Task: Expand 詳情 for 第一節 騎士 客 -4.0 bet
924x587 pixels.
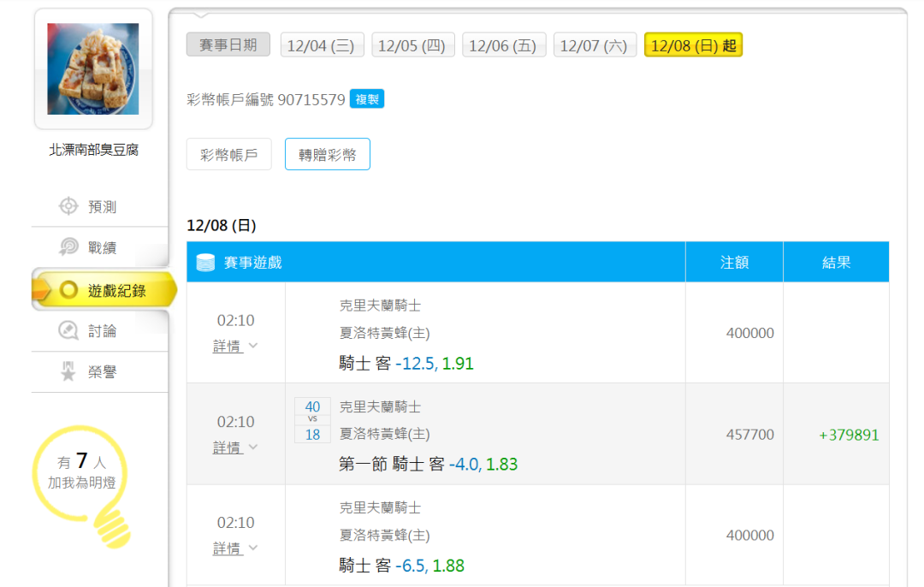Action: click(235, 448)
